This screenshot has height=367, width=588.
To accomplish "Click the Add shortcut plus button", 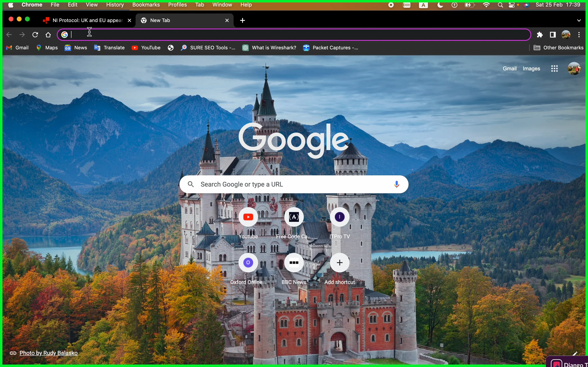I will 340,263.
